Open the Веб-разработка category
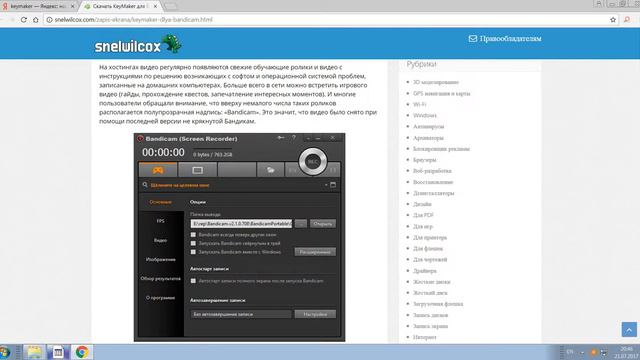640x360 pixels. tap(432, 171)
